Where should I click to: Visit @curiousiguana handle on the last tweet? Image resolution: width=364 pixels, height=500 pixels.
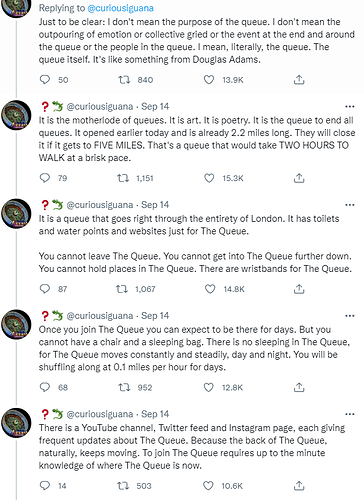[x=100, y=414]
